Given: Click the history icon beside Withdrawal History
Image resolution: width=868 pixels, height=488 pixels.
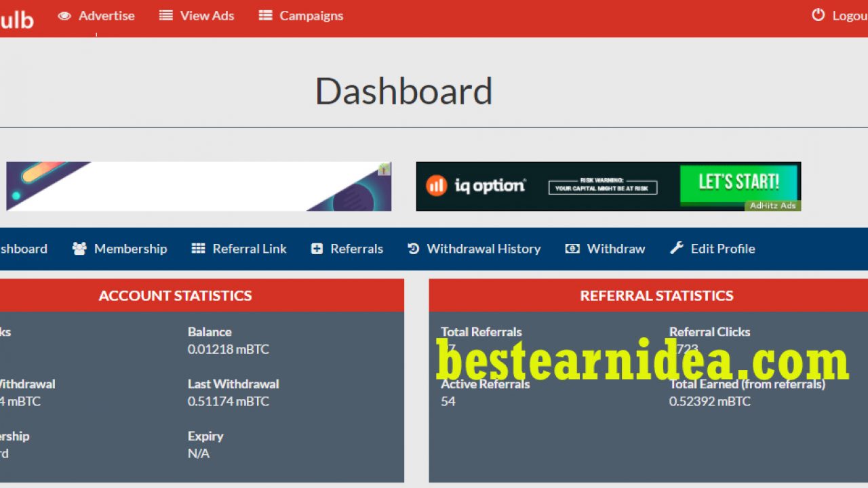Looking at the screenshot, I should [x=413, y=249].
